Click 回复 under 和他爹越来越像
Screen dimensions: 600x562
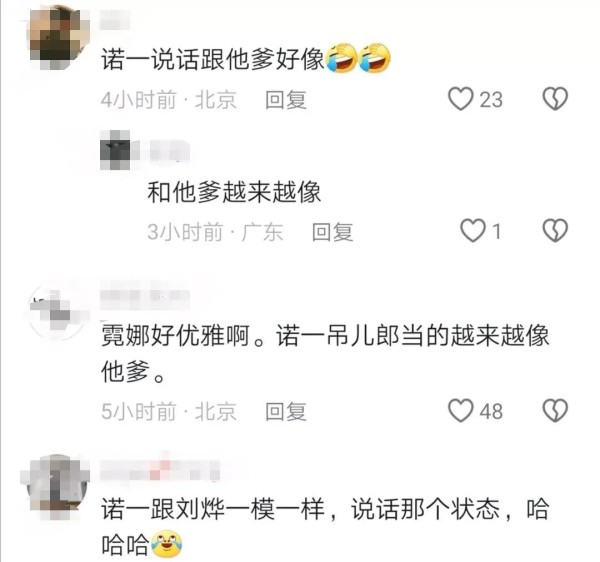[333, 232]
